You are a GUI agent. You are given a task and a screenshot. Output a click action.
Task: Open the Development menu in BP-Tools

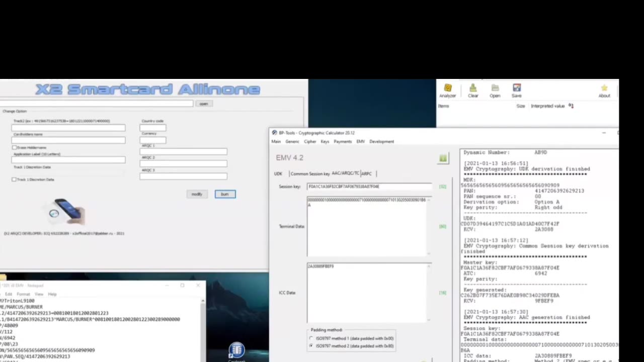tap(382, 141)
